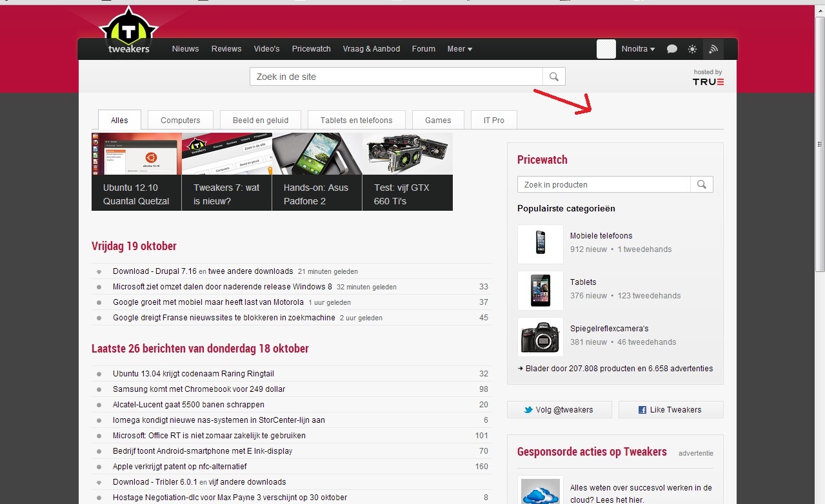The image size is (825, 504).
Task: Open Ubuntu 13.04 Raring Ringtail article
Action: tap(194, 374)
